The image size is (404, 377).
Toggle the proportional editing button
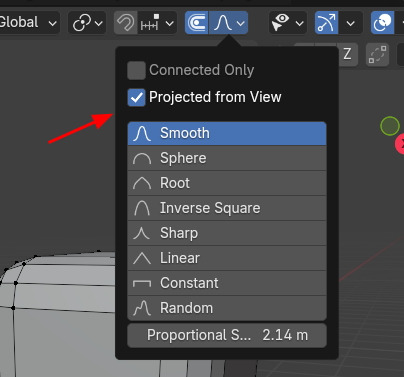pos(197,23)
